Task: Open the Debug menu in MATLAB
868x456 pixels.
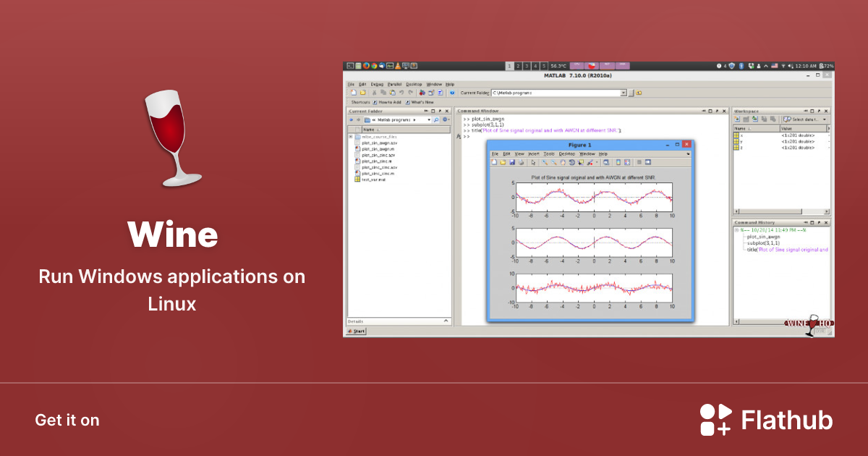Action: [x=377, y=84]
